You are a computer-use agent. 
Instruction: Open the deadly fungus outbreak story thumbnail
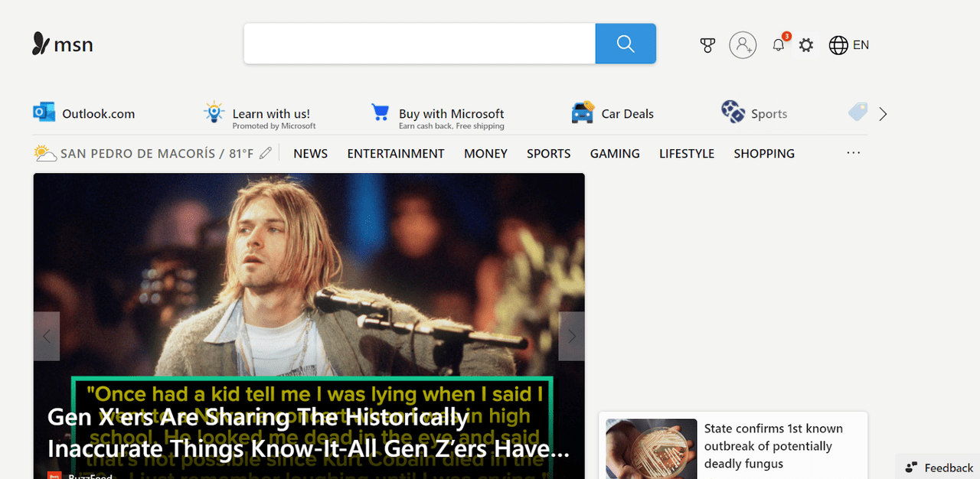pyautogui.click(x=650, y=448)
